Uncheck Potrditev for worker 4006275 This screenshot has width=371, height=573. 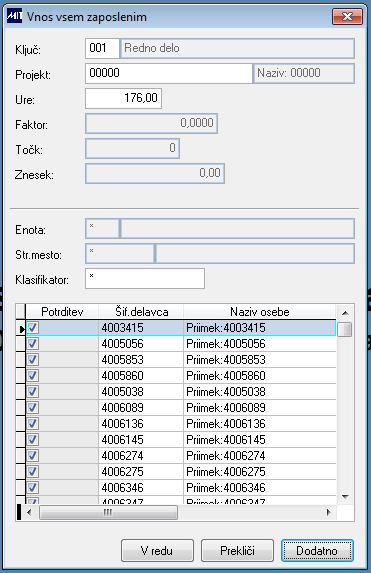coord(33,472)
